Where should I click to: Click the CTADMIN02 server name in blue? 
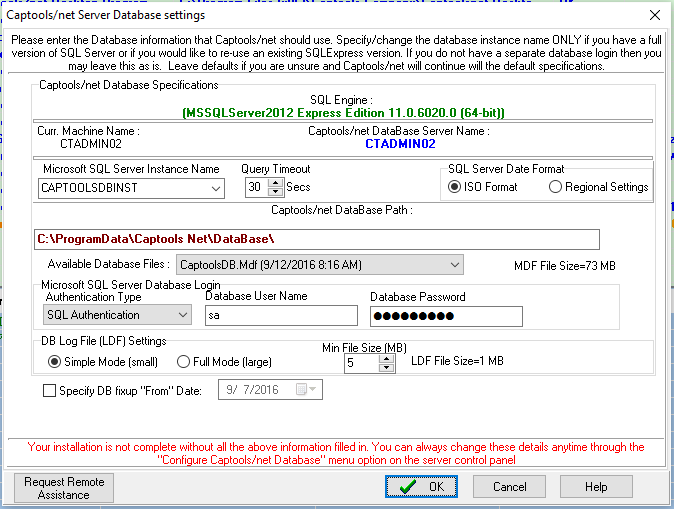[400, 144]
